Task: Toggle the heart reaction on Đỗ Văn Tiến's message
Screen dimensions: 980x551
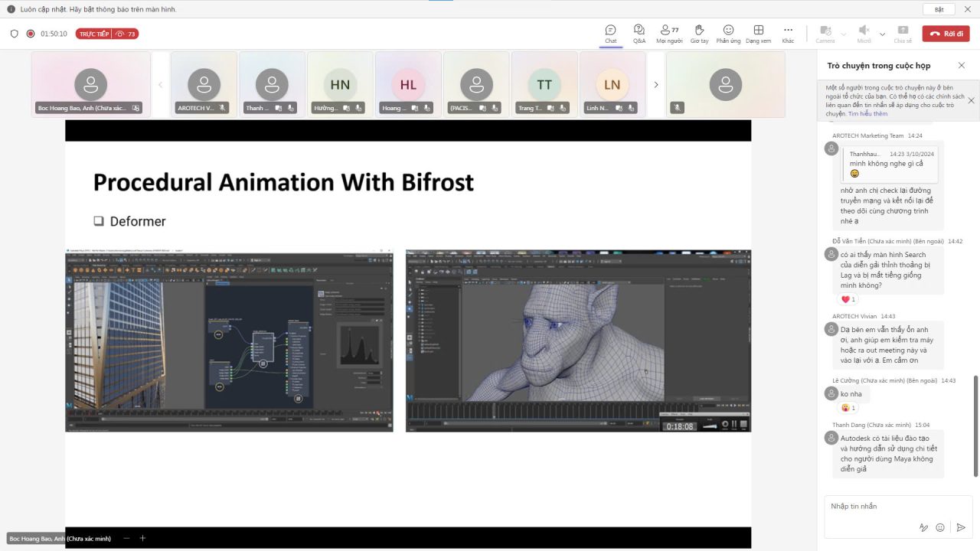Action: [x=848, y=298]
